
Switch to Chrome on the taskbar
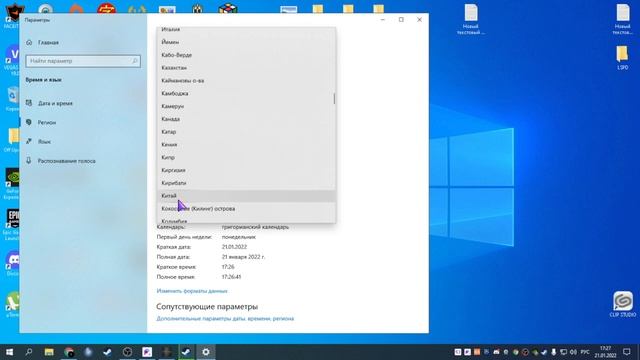point(69,352)
